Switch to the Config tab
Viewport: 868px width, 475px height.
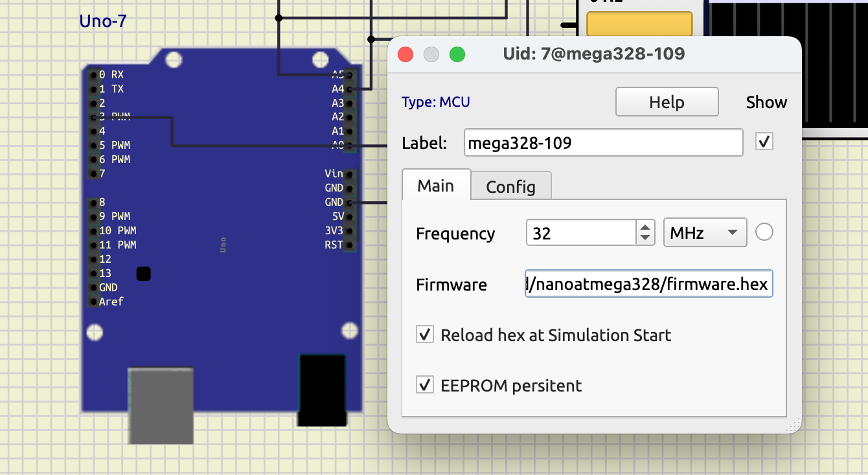pos(510,186)
